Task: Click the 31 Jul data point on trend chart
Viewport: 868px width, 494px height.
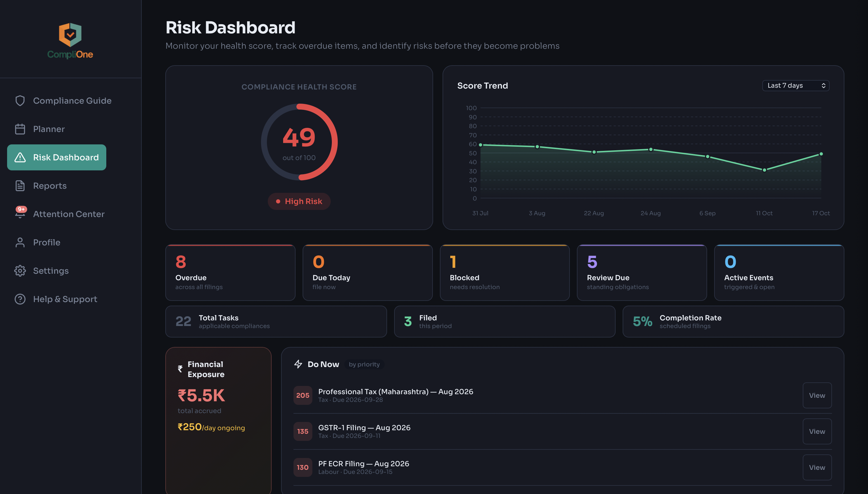Action: tap(480, 145)
